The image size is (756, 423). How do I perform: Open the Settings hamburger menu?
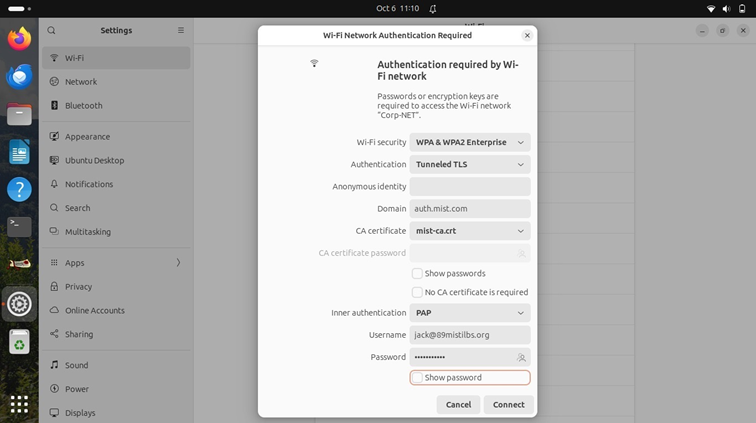181,30
